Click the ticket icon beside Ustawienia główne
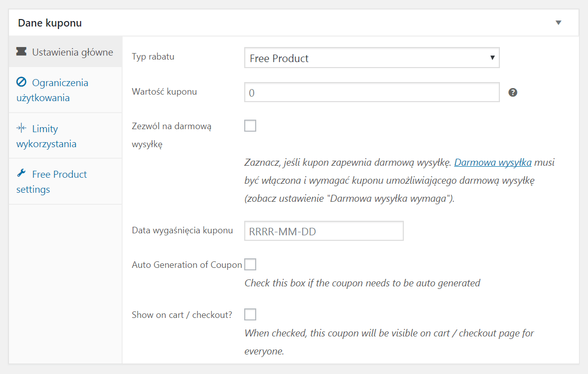The height and width of the screenshot is (374, 588). [22, 52]
